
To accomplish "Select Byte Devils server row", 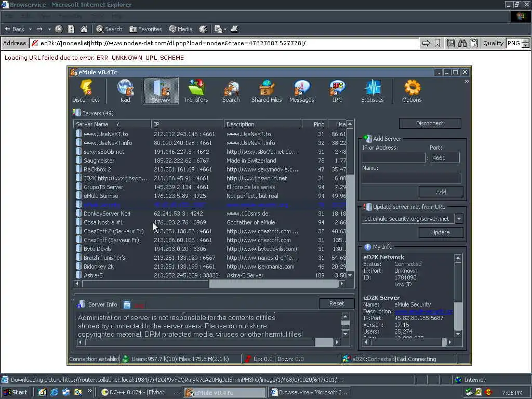I will (x=210, y=249).
